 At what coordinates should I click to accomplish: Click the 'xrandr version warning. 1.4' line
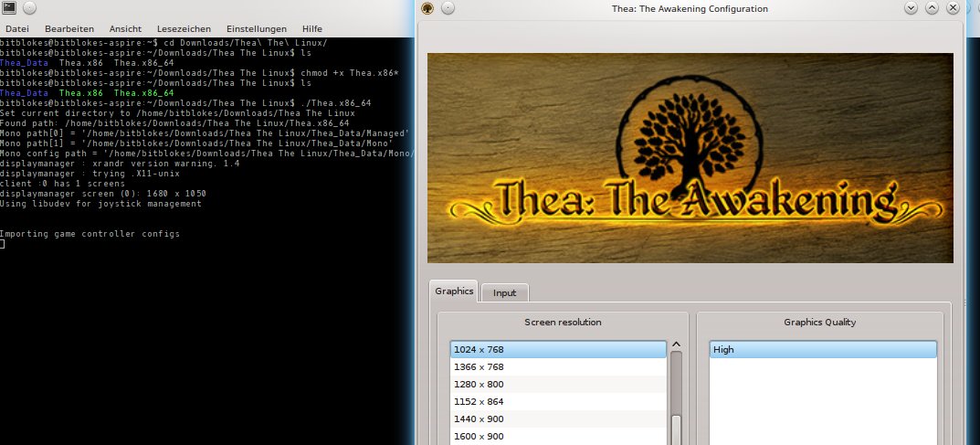click(x=120, y=164)
